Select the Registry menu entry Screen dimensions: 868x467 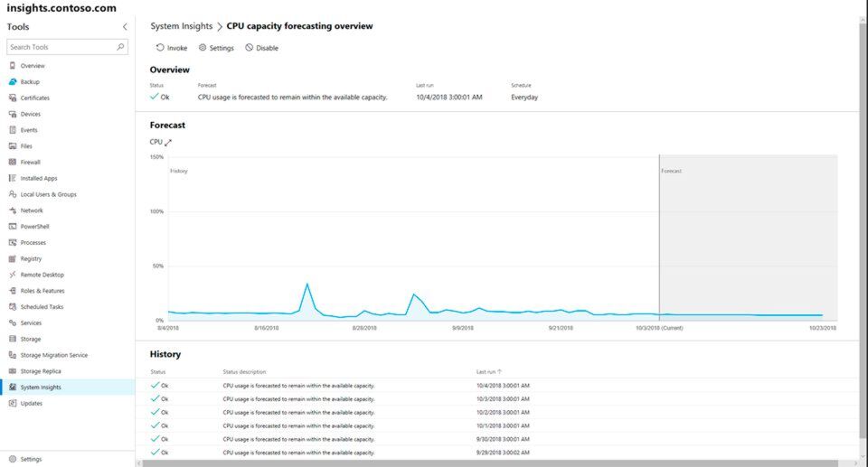click(31, 258)
